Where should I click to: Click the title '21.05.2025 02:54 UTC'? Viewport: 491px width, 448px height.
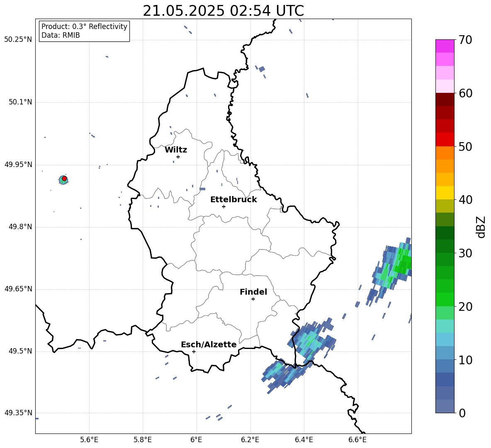click(x=223, y=11)
